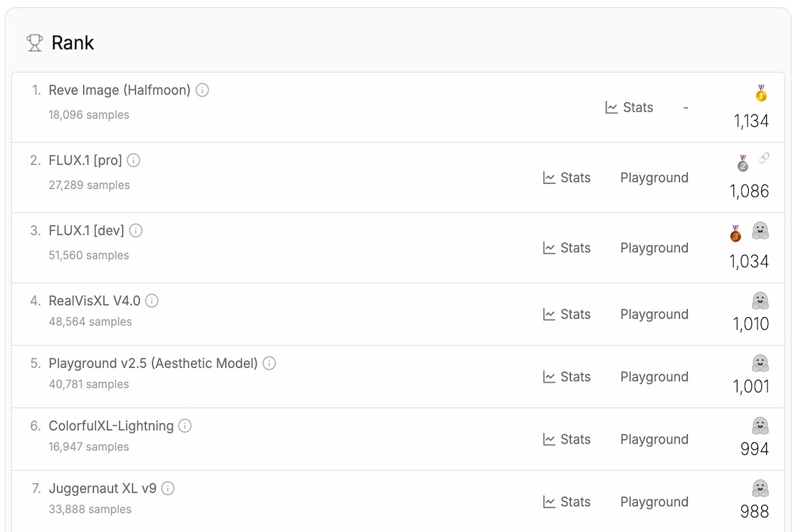The image size is (798, 532).
Task: View Stats for Playground v2.5 model
Action: pos(567,376)
